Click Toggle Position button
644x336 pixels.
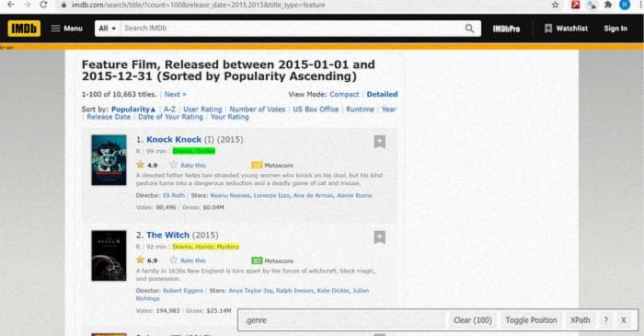pyautogui.click(x=531, y=320)
